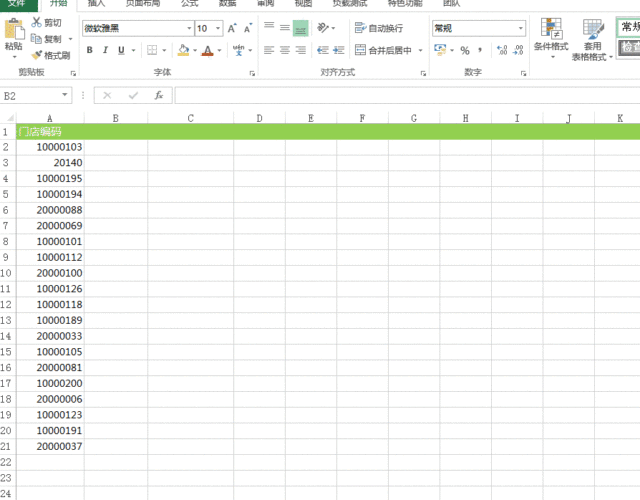Expand font color dropdown arrow
Screen dimensions: 640x500
coord(219,50)
